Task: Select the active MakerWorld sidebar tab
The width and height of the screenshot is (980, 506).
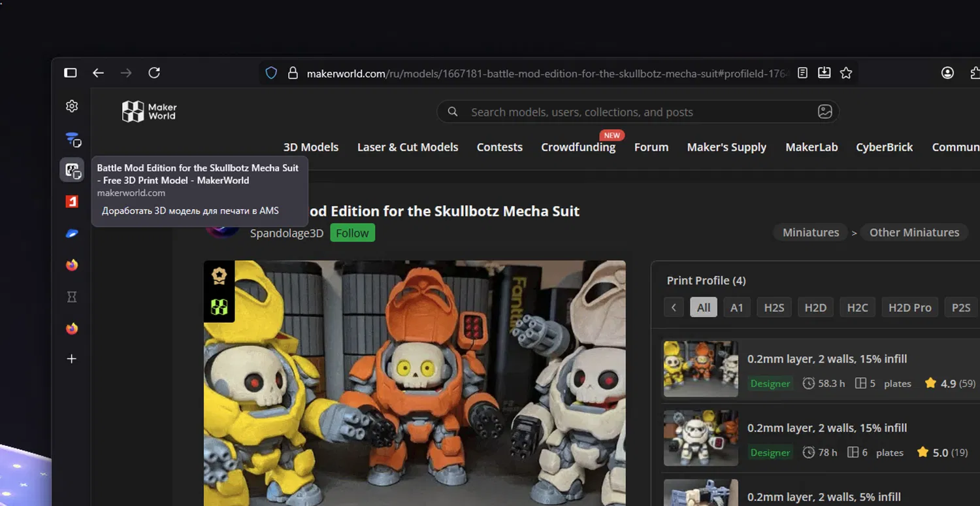Action: pos(73,171)
